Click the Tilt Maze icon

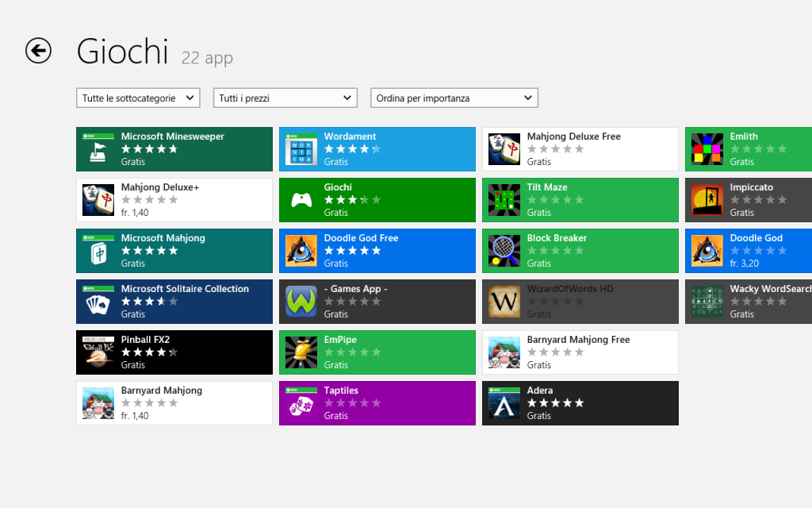coord(504,200)
